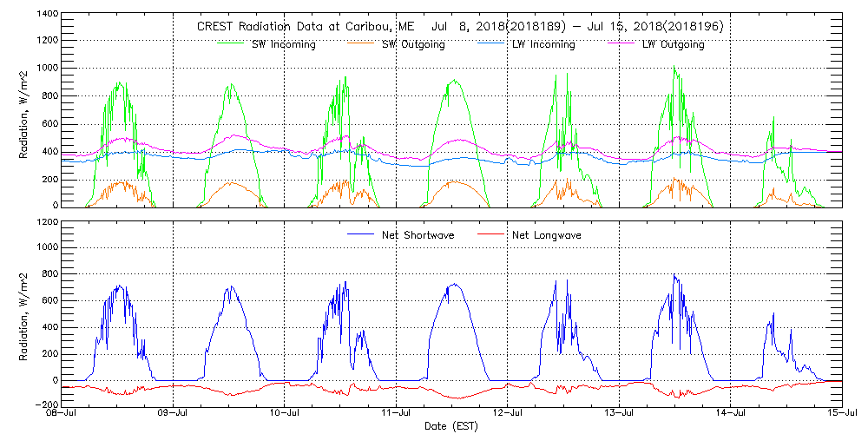Click the Date (EST) axis title

(451, 426)
